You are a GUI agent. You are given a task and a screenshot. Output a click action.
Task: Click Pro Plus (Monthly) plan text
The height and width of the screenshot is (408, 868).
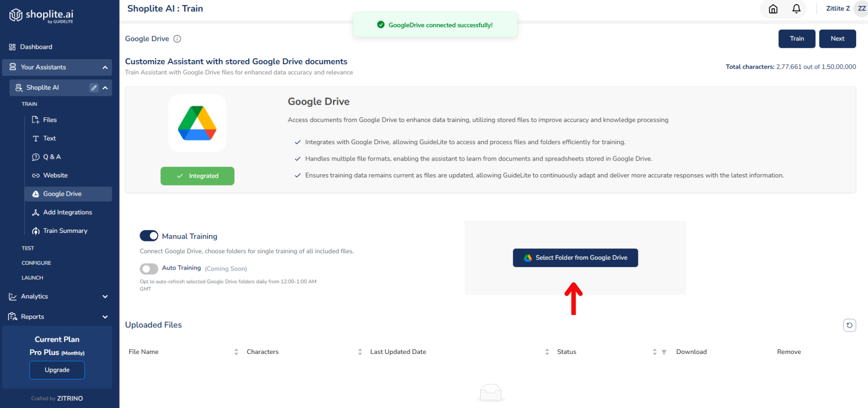(x=57, y=353)
